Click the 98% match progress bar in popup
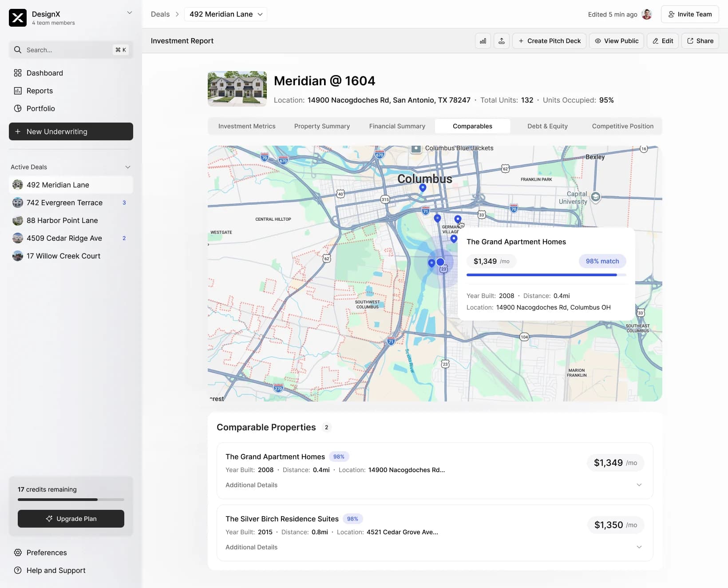 546,275
